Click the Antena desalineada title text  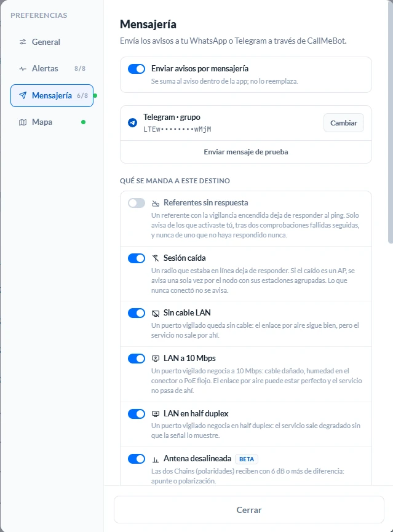tap(197, 458)
